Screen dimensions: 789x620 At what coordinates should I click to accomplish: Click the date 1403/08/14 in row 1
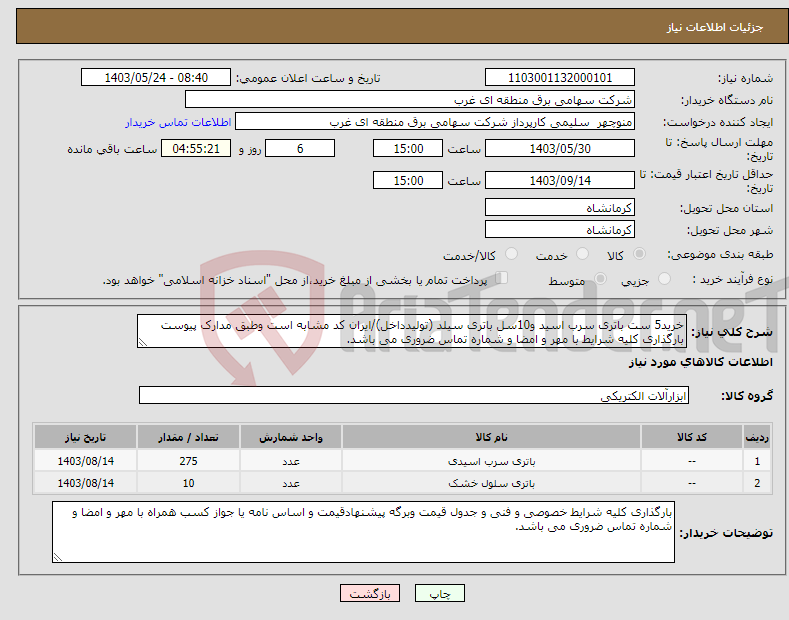(x=86, y=461)
